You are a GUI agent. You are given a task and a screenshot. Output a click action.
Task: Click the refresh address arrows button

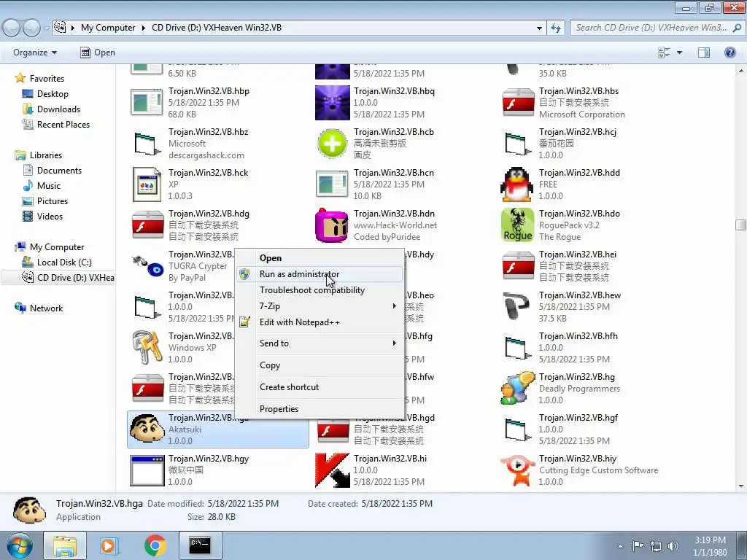click(x=555, y=28)
